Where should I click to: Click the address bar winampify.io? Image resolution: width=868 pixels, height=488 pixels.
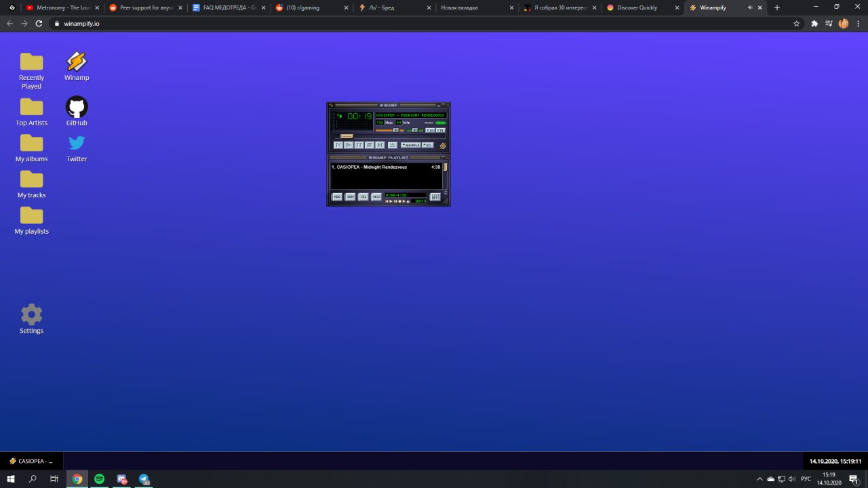point(420,23)
